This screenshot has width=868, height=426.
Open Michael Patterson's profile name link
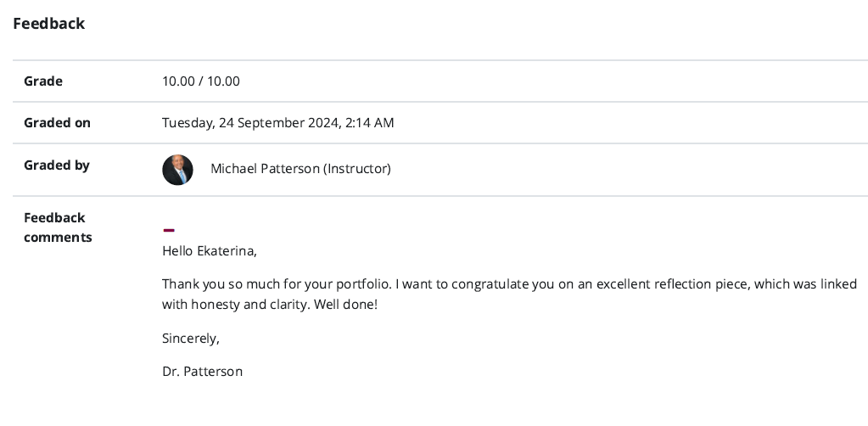pos(265,169)
